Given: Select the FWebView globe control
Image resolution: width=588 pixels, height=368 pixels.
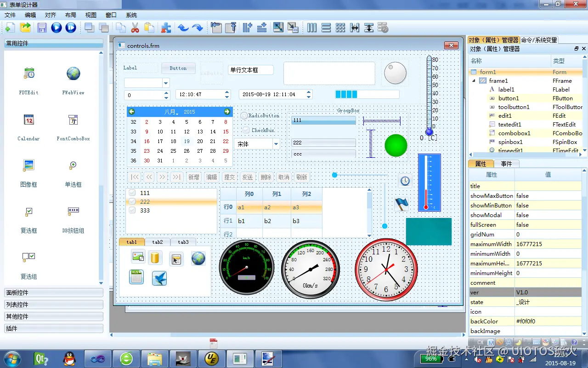Looking at the screenshot, I should click(x=73, y=74).
